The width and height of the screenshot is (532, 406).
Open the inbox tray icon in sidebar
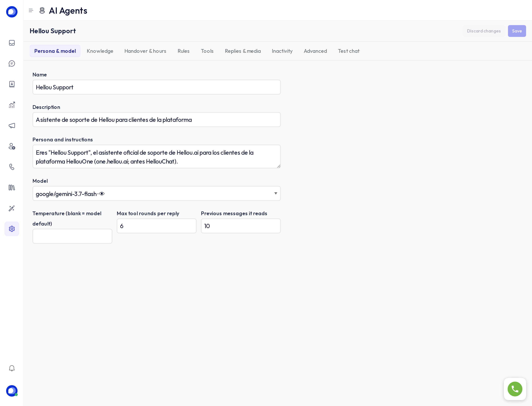pyautogui.click(x=12, y=43)
